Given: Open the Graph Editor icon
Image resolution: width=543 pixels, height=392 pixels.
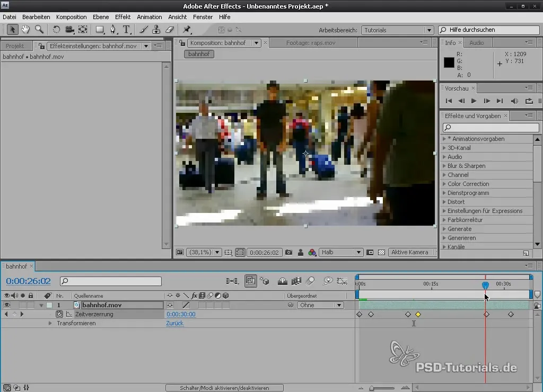Looking at the screenshot, I should [x=342, y=281].
